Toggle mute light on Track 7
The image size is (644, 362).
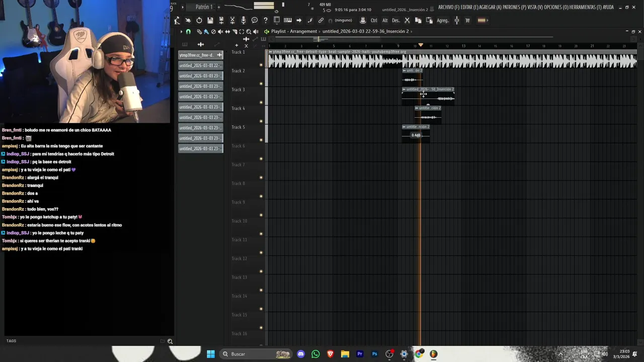pos(261,177)
